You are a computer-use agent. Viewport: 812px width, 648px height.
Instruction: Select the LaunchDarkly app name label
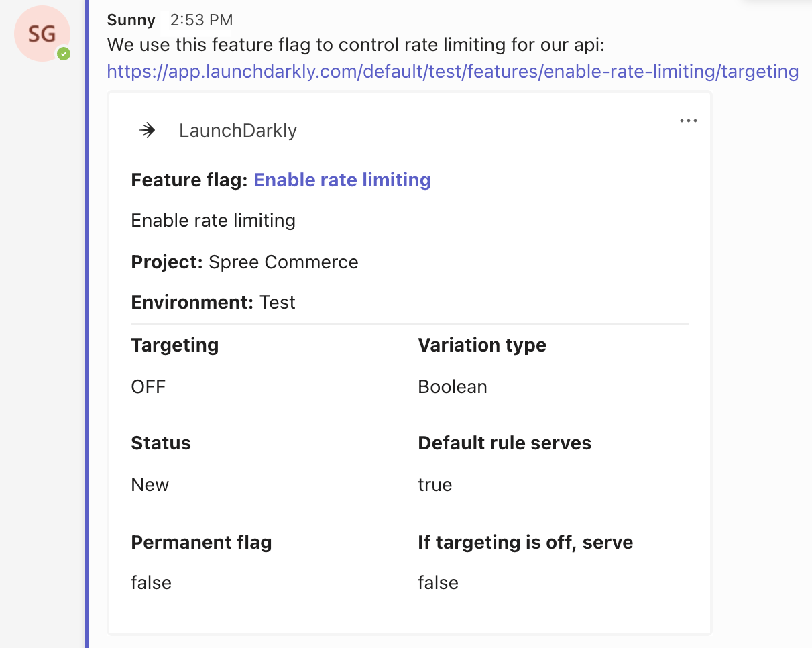tap(237, 131)
